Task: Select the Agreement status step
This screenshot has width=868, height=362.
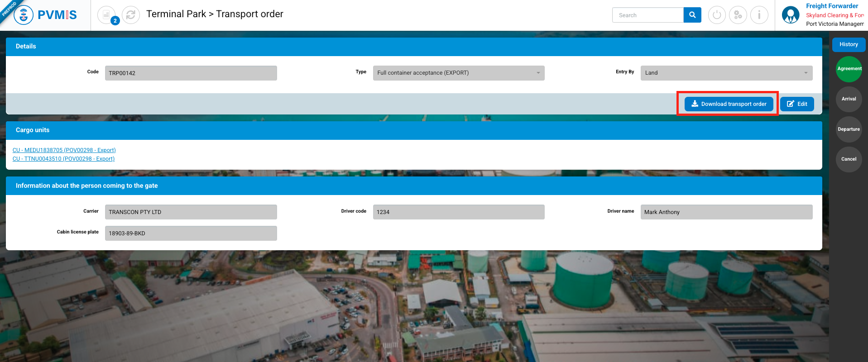Action: tap(849, 69)
